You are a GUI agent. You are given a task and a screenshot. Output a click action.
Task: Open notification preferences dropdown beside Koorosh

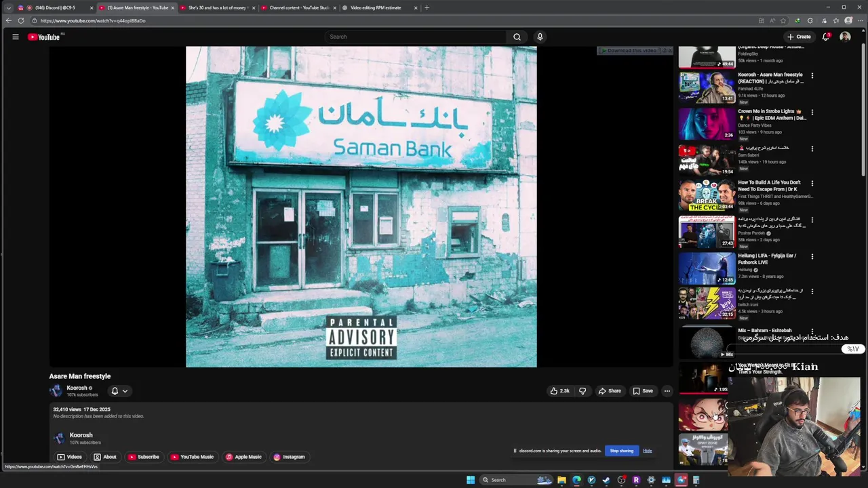119,390
